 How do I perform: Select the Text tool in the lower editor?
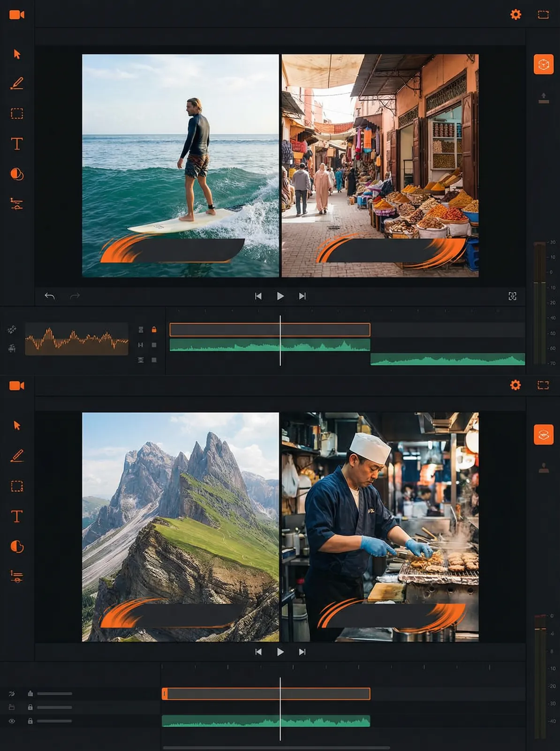click(17, 516)
